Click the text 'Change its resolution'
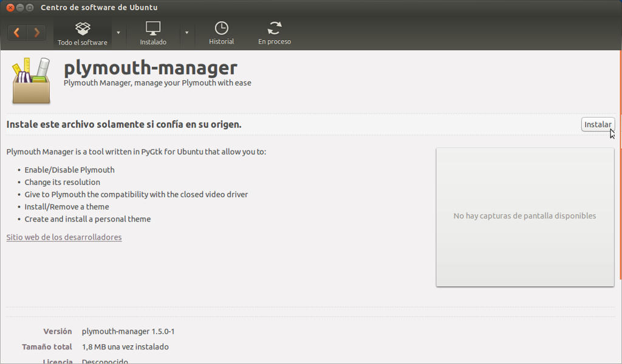This screenshot has width=622, height=364. click(63, 182)
